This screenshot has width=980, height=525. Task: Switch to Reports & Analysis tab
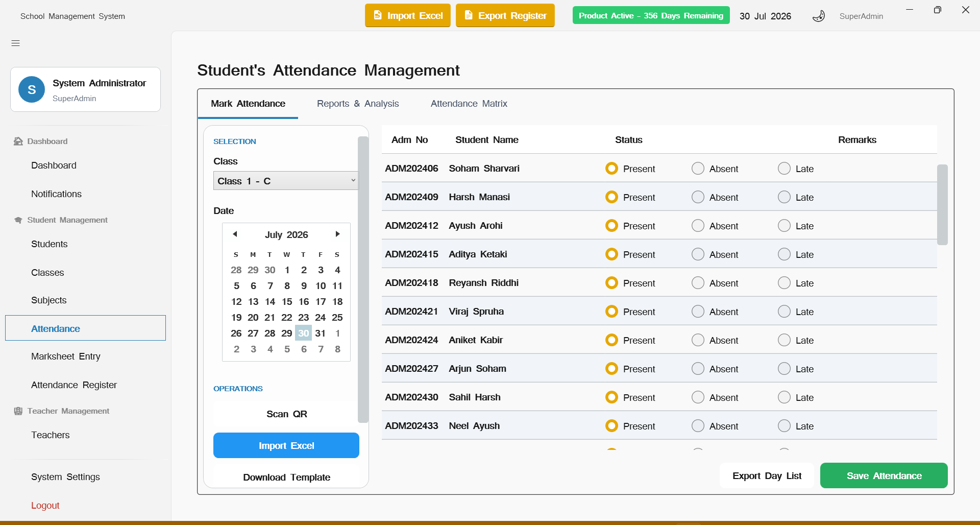coord(358,104)
